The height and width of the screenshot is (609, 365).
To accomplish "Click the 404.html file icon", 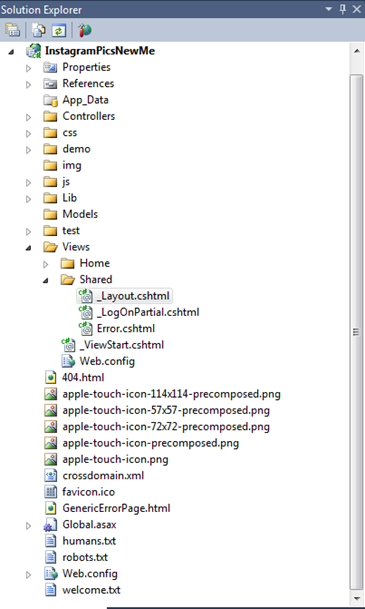I will (x=50, y=378).
